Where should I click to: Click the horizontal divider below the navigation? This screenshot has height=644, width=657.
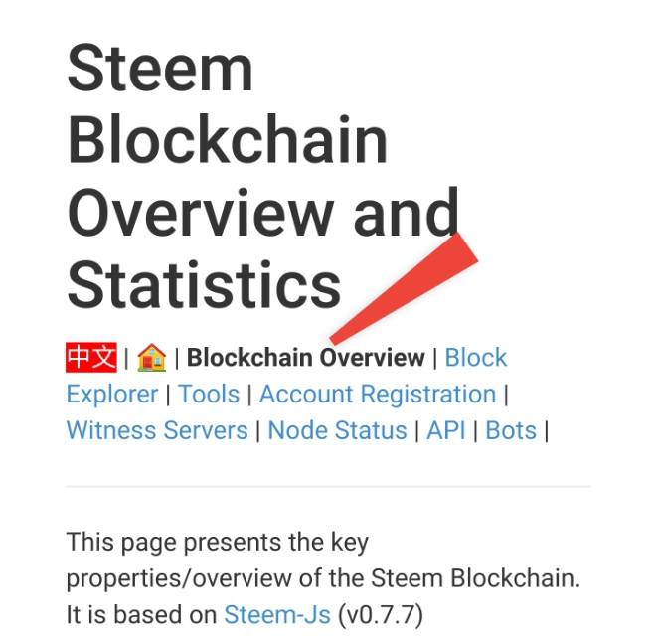(x=328, y=486)
